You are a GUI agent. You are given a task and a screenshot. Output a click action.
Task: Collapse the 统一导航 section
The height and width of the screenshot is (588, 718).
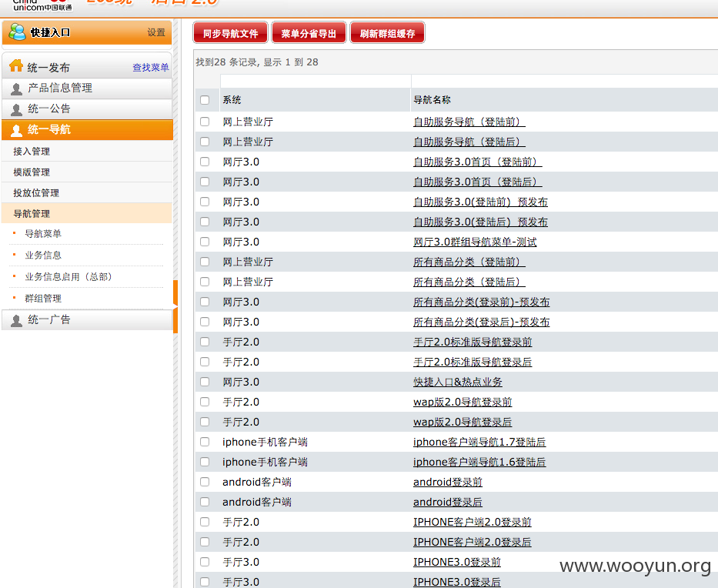[x=87, y=129]
